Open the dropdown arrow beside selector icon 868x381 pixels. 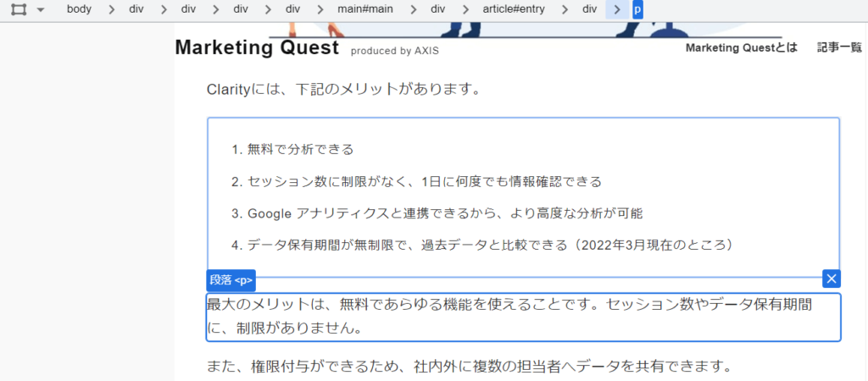41,10
